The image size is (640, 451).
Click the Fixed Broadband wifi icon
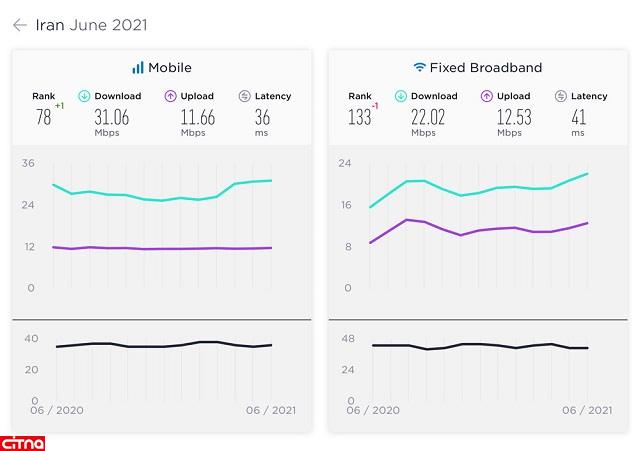419,68
